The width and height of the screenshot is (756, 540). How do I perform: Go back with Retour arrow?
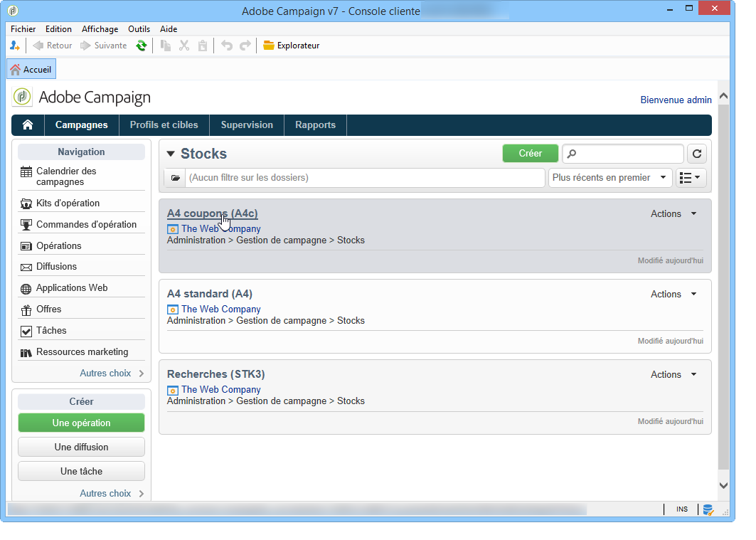[x=52, y=46]
